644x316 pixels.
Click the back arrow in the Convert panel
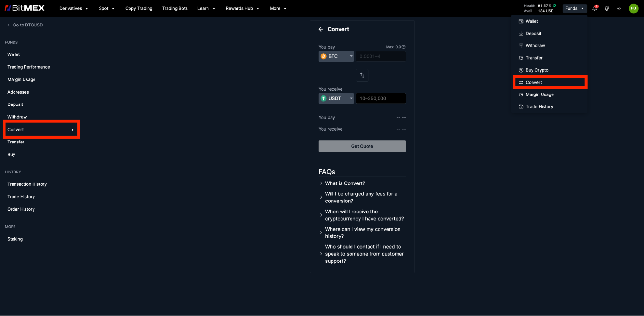[321, 29]
